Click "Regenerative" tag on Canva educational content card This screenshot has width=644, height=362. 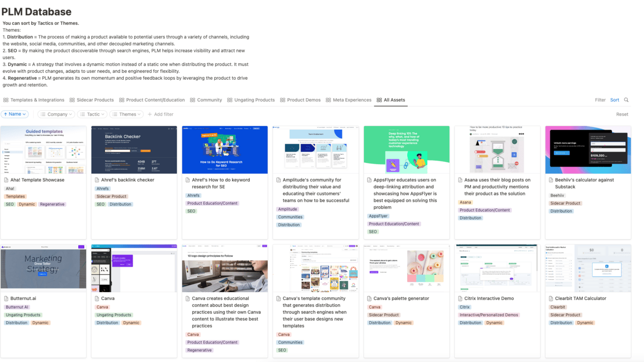click(199, 351)
